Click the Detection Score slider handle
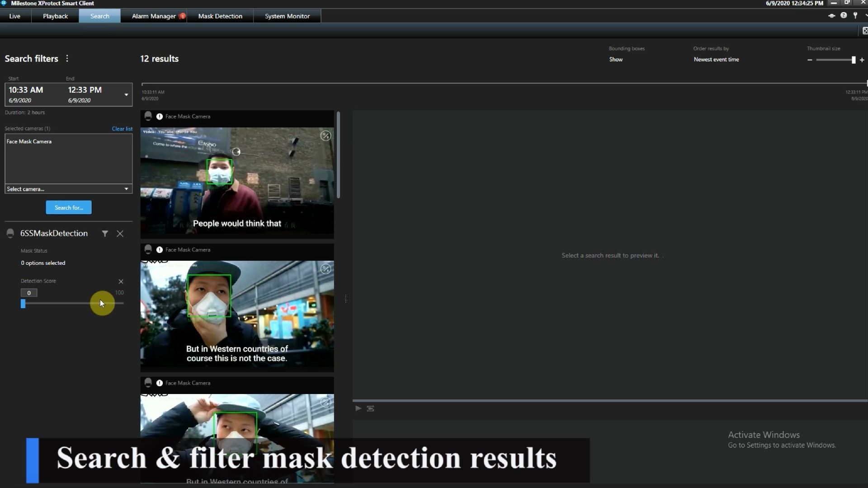This screenshot has width=868, height=488. [x=23, y=304]
